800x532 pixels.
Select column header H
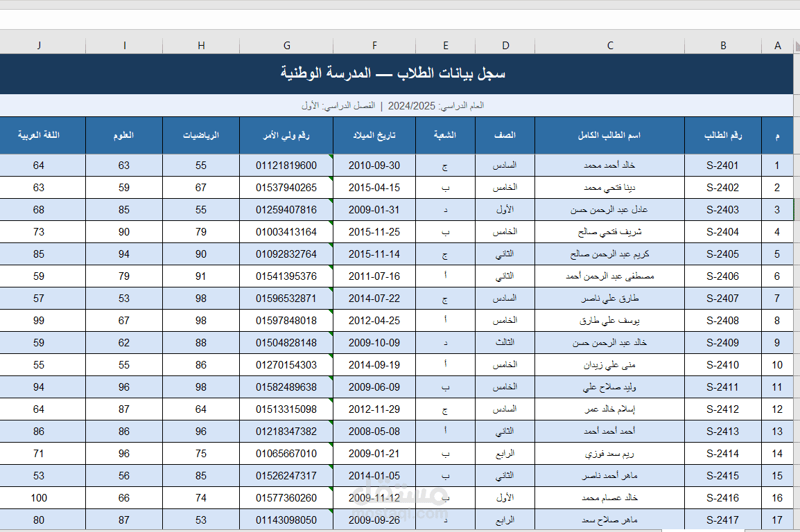tap(201, 45)
